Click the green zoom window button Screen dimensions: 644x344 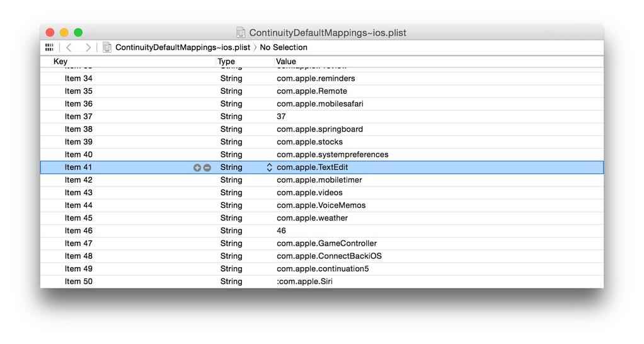(78, 32)
